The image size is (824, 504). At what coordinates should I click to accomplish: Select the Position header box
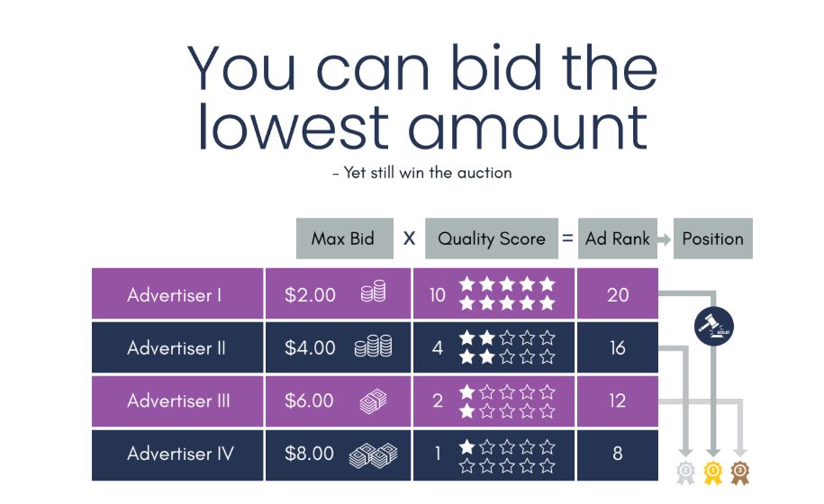tap(713, 238)
